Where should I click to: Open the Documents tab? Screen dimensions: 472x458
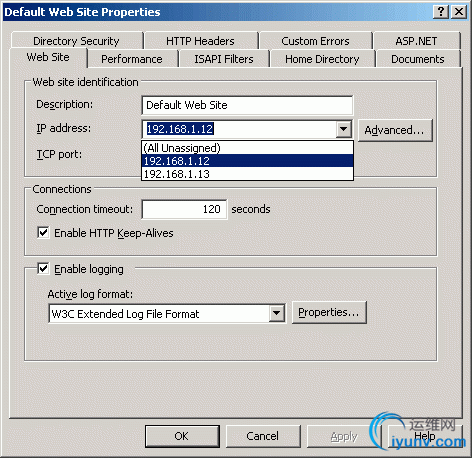coord(418,59)
